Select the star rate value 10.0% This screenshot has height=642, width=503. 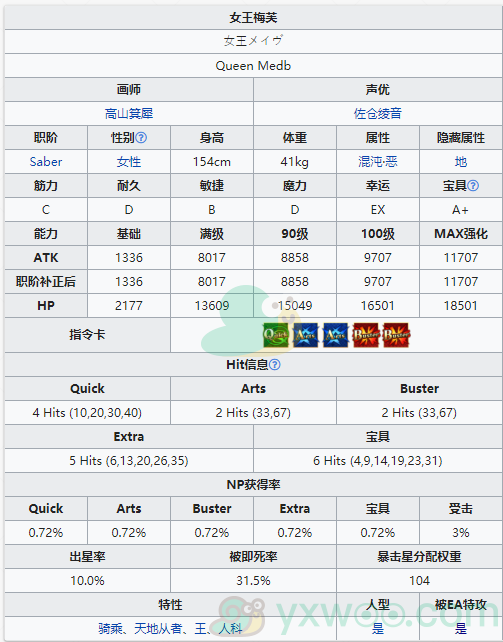(x=87, y=581)
